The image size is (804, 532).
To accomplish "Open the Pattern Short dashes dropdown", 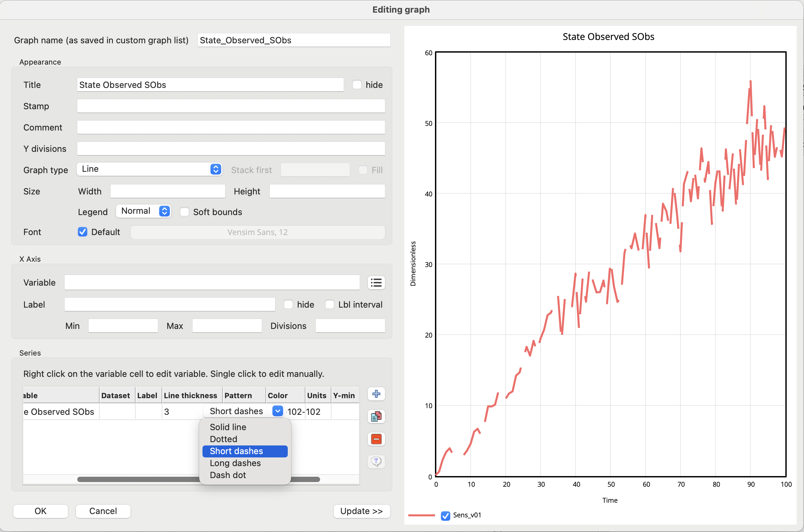I will point(243,411).
